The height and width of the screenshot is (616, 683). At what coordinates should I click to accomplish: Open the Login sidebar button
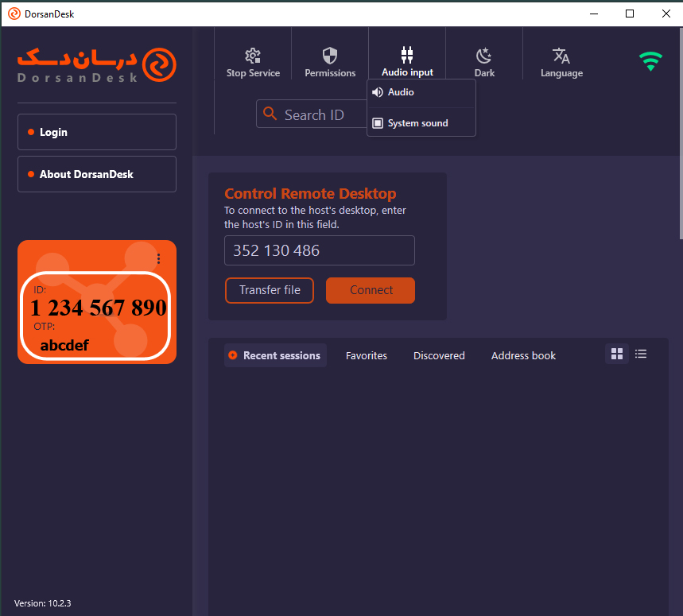(x=97, y=132)
